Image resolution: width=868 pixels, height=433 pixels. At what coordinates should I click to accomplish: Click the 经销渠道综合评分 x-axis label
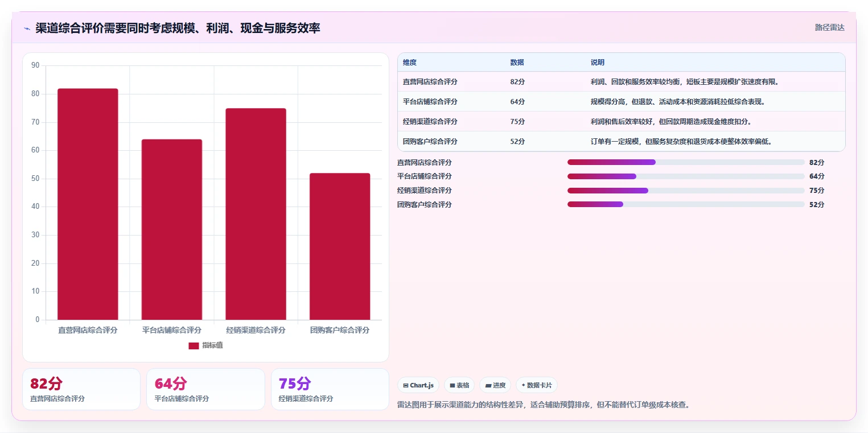coord(256,330)
